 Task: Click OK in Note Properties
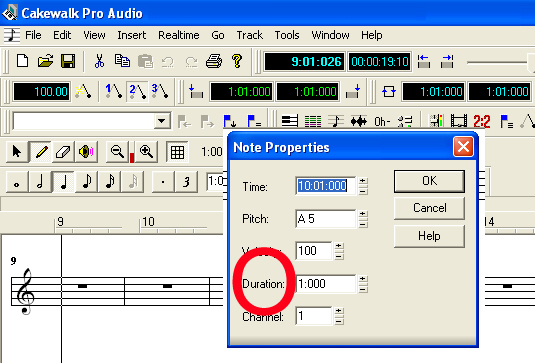tap(429, 181)
